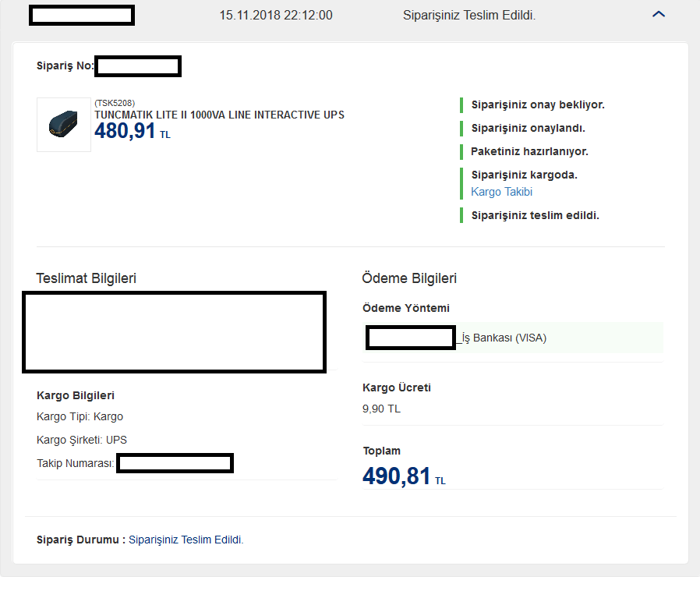The image size is (700, 591).
Task: Select the Teslimat Bilgileri address box
Action: [174, 331]
